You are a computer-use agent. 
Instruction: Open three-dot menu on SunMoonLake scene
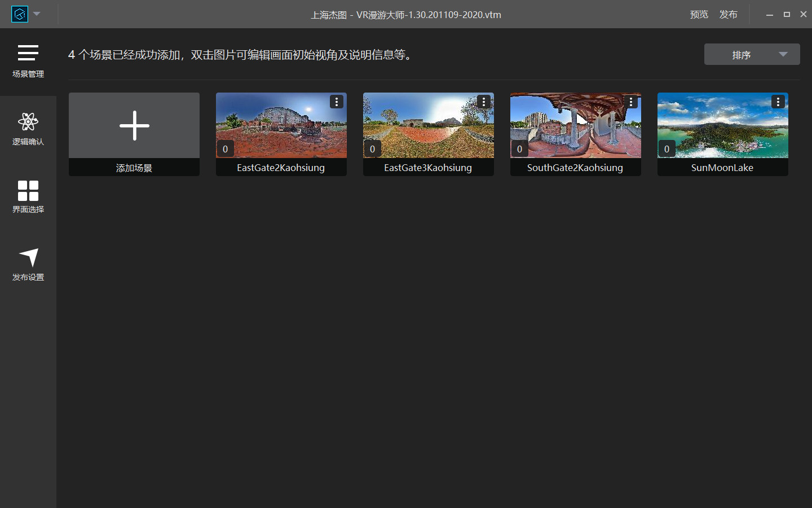coord(778,102)
